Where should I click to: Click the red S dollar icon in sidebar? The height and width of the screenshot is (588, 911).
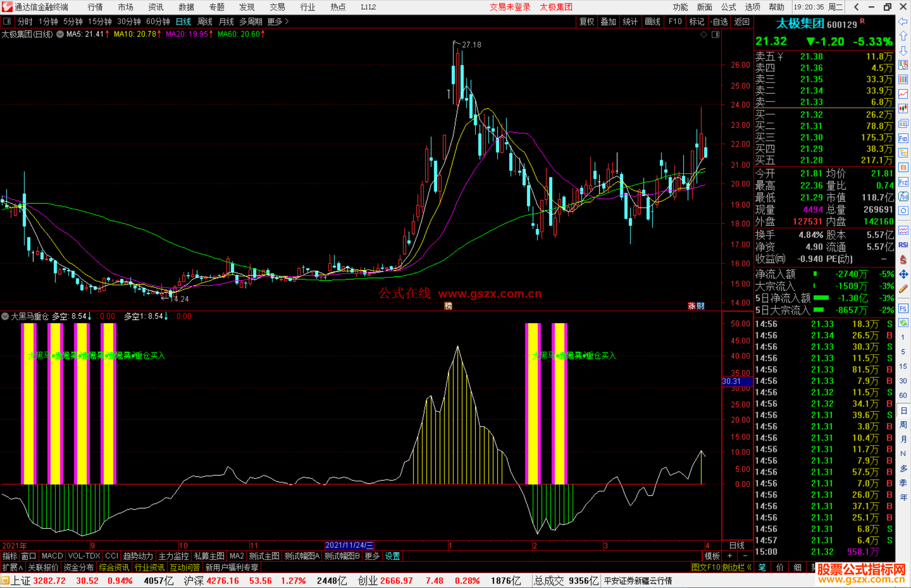[x=903, y=260]
